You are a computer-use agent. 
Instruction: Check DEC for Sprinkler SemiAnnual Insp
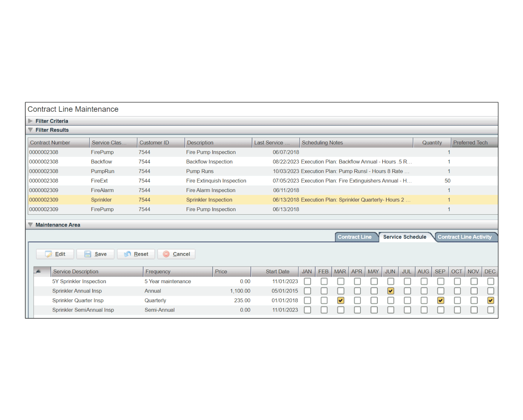point(490,310)
